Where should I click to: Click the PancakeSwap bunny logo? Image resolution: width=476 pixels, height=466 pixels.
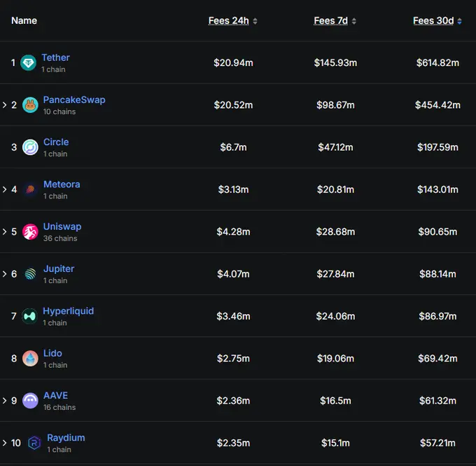pos(30,105)
